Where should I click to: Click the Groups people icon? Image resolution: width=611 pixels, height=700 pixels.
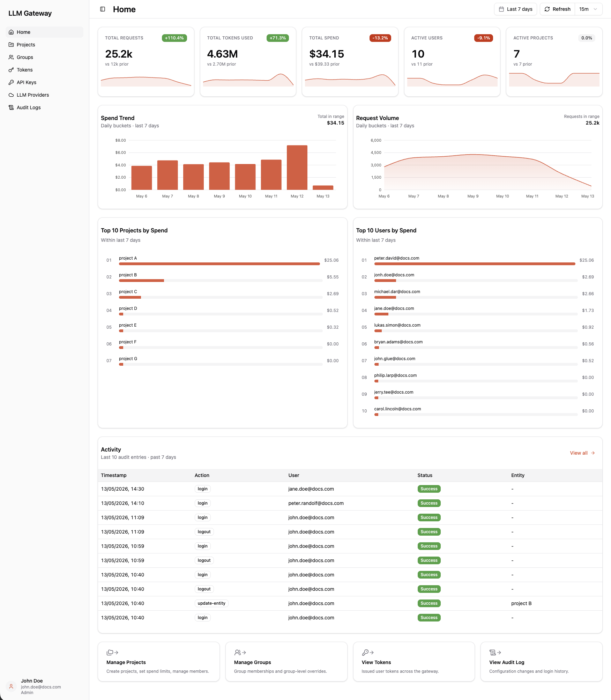click(11, 57)
